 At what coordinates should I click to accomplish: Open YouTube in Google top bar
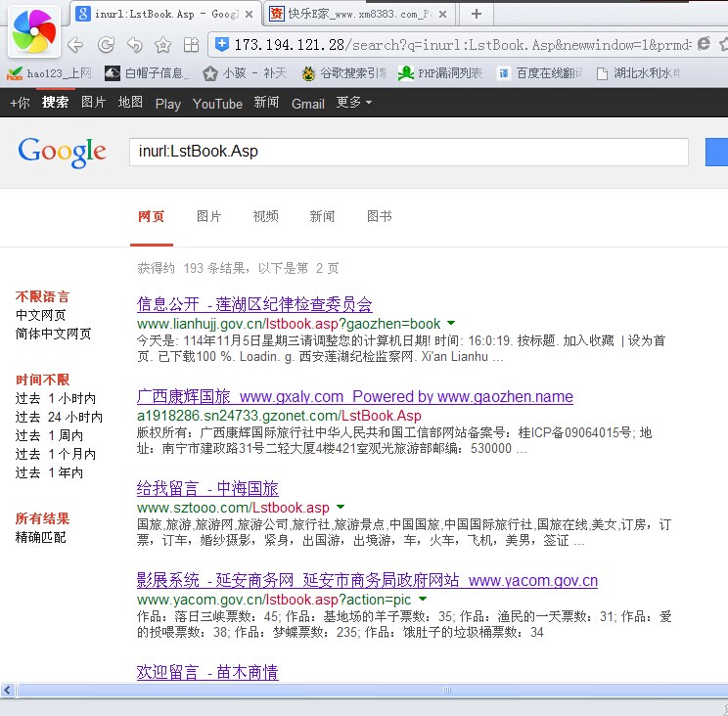217,103
